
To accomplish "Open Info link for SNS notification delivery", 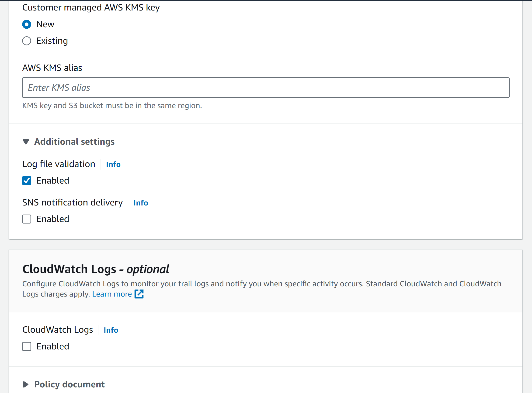I will click(140, 203).
